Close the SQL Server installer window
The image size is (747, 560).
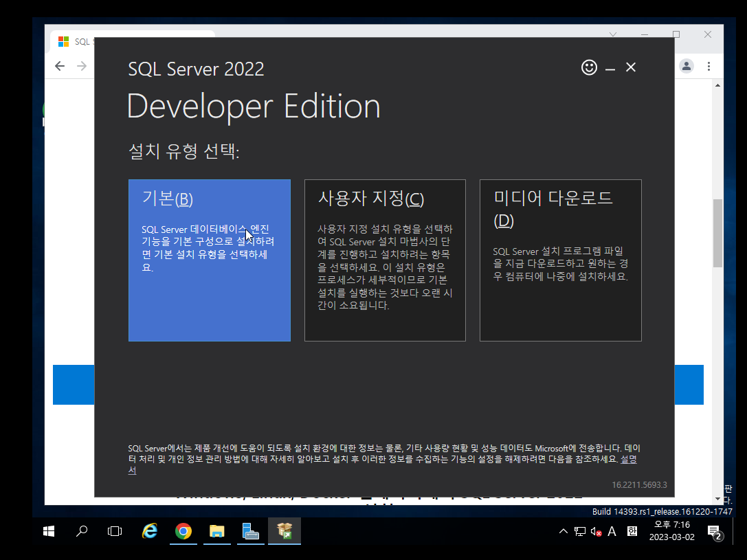pyautogui.click(x=631, y=67)
